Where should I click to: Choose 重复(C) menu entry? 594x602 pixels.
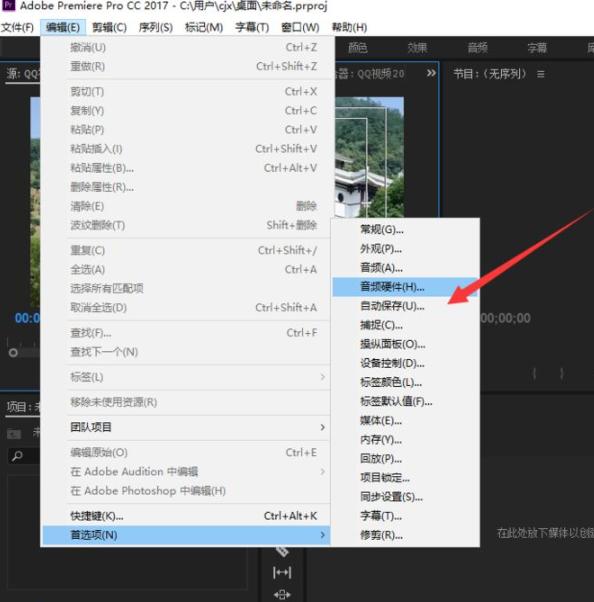[x=186, y=250]
